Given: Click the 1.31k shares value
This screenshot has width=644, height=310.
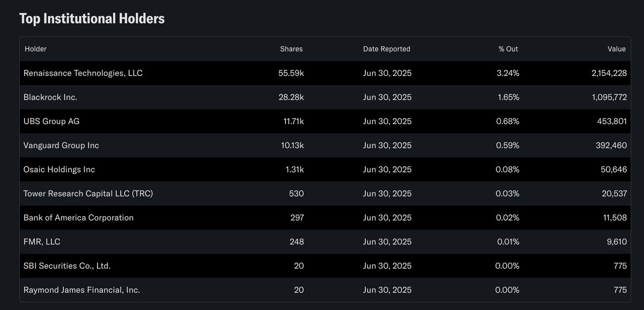Looking at the screenshot, I should click(294, 169).
